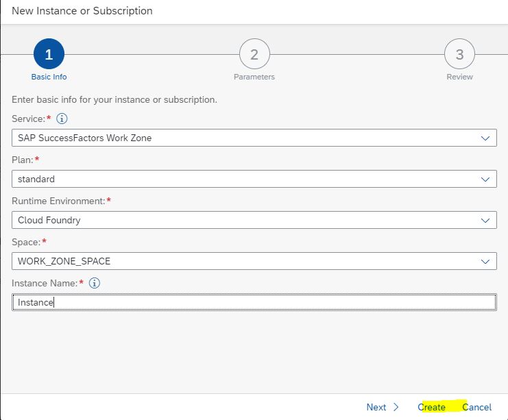Go to wizard step 2 circle

tap(254, 54)
